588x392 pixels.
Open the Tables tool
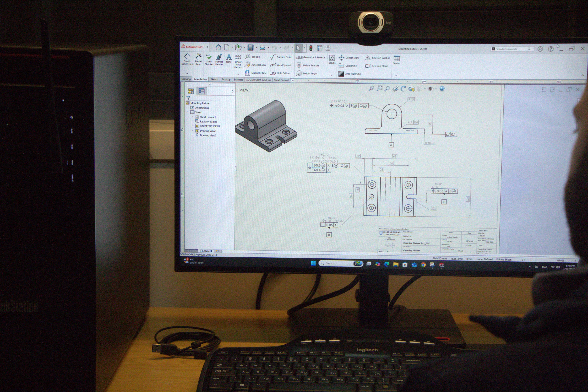click(396, 60)
